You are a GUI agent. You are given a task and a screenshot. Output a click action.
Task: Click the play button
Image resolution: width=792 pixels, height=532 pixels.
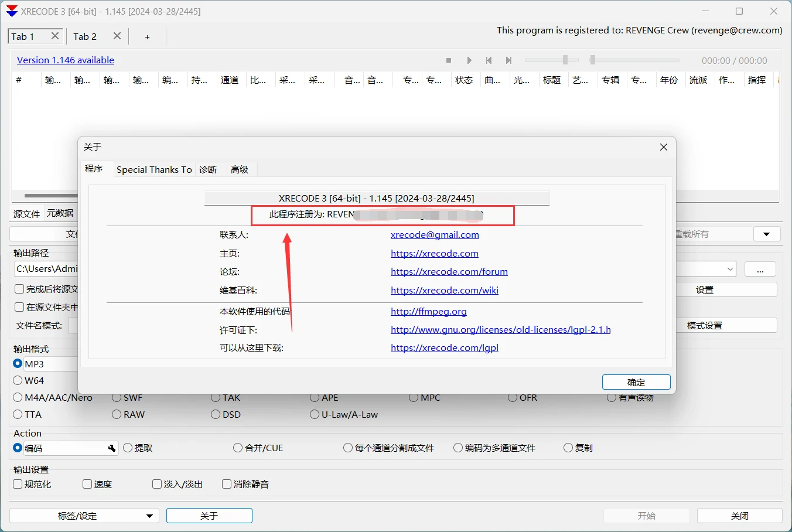(469, 60)
